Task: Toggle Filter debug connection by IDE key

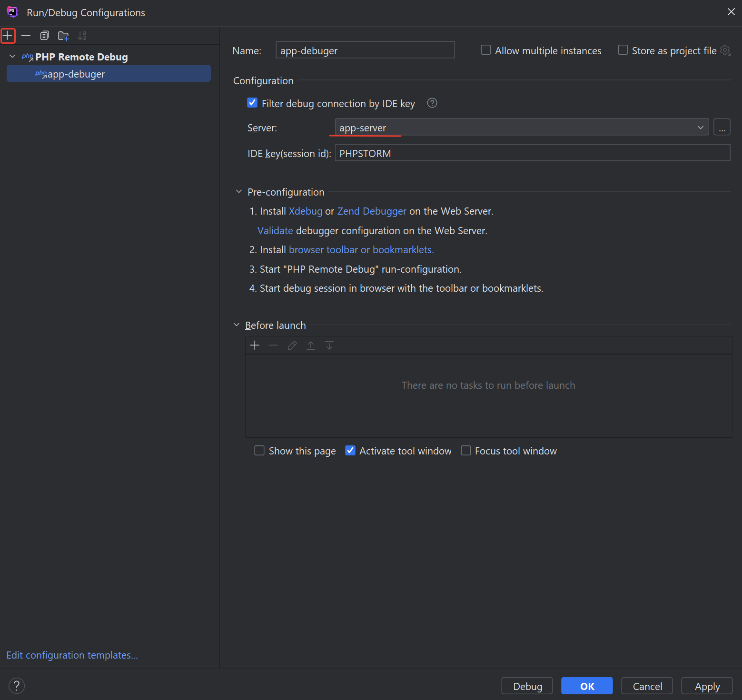Action: click(252, 103)
